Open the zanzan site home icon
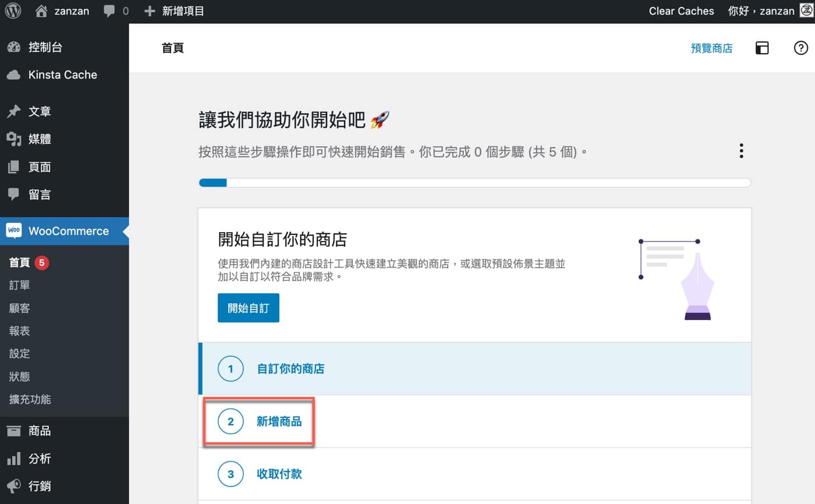The width and height of the screenshot is (815, 504). point(41,11)
